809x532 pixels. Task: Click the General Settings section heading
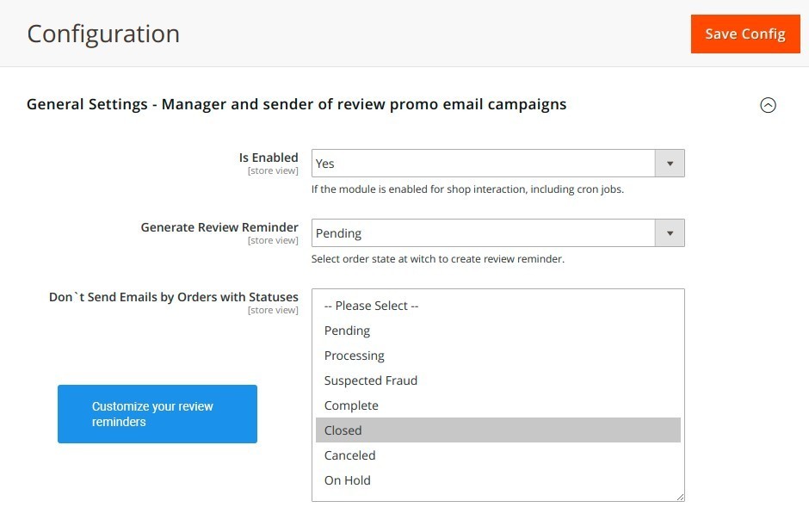coord(297,104)
